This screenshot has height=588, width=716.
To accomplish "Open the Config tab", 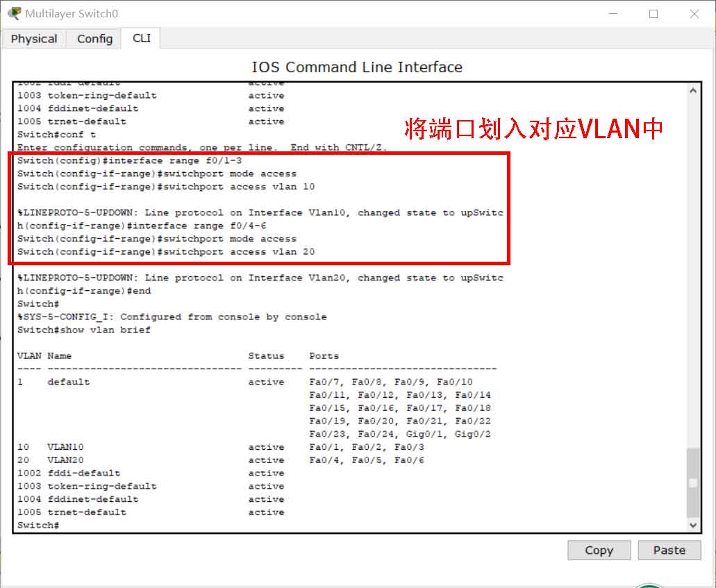I will tap(94, 39).
